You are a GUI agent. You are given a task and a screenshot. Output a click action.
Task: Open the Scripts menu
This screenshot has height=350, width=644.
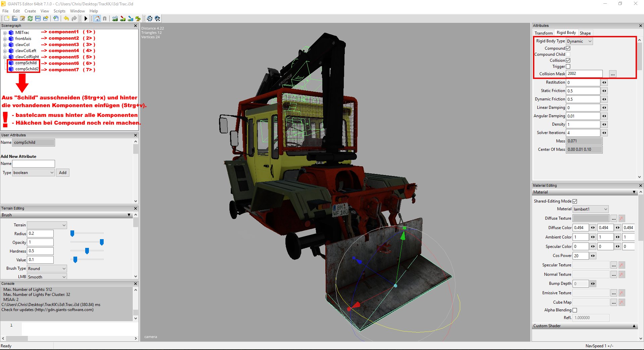[59, 11]
